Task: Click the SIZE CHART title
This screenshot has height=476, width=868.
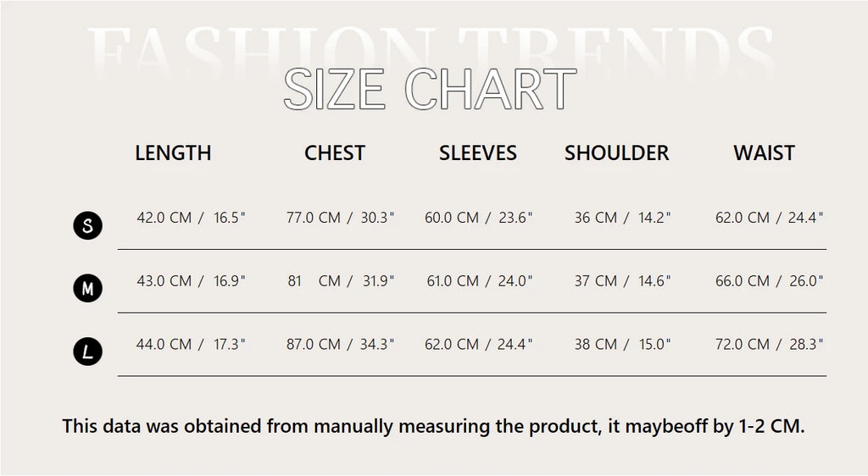Action: tap(430, 89)
